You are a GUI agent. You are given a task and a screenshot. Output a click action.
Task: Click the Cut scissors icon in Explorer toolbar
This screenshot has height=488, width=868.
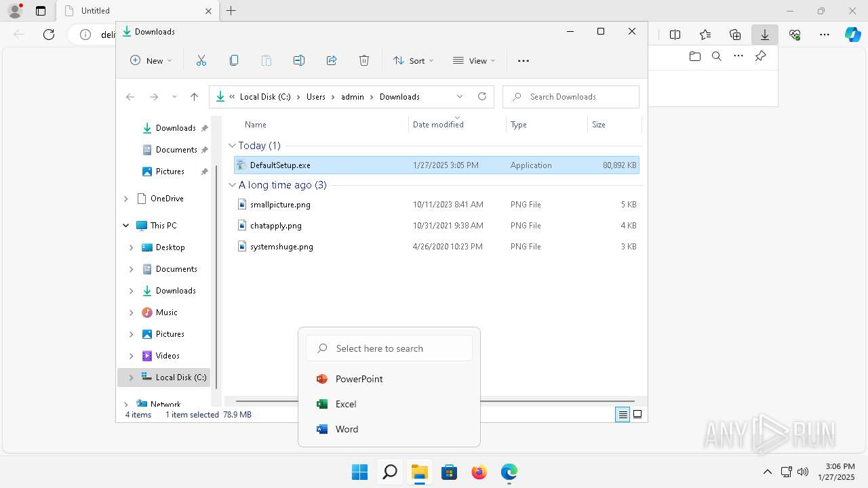click(201, 60)
